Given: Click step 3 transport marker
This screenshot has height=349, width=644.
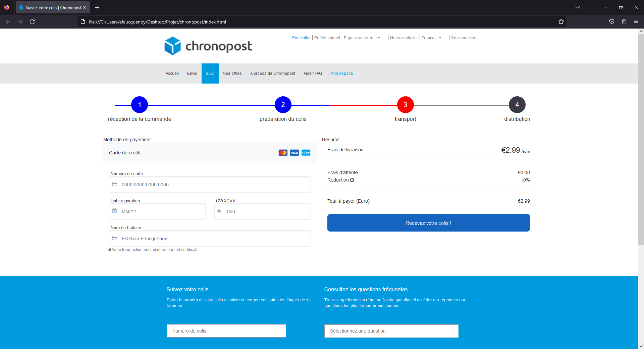Looking at the screenshot, I should (406, 105).
